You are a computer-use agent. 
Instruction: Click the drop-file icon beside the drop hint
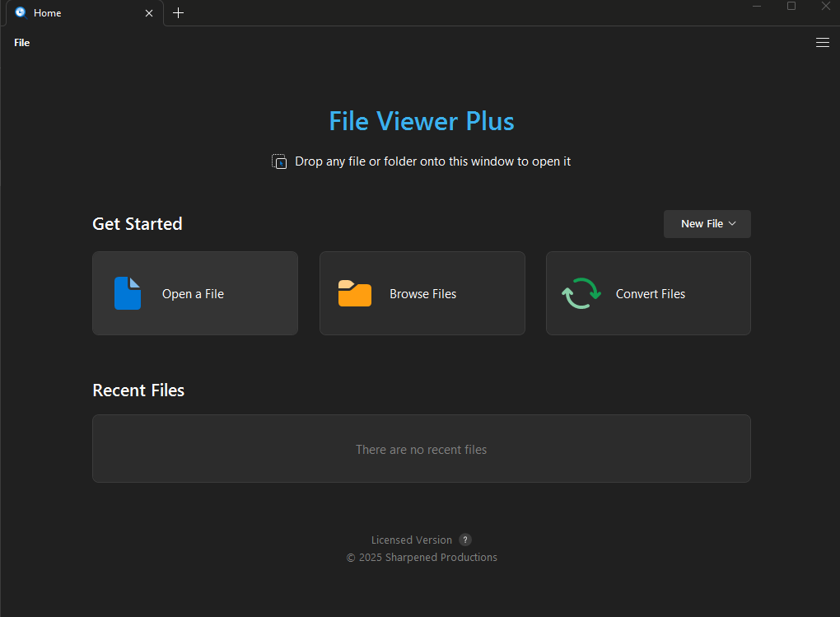tap(279, 161)
